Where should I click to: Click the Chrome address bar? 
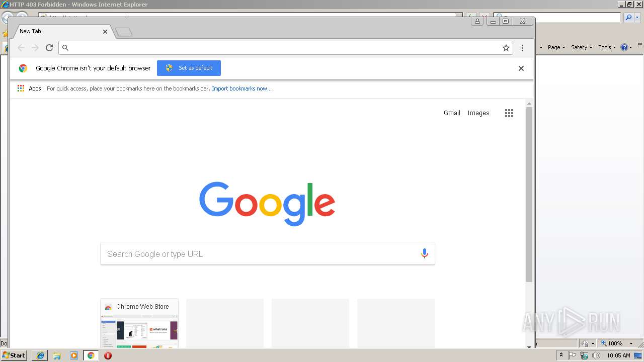pyautogui.click(x=285, y=48)
